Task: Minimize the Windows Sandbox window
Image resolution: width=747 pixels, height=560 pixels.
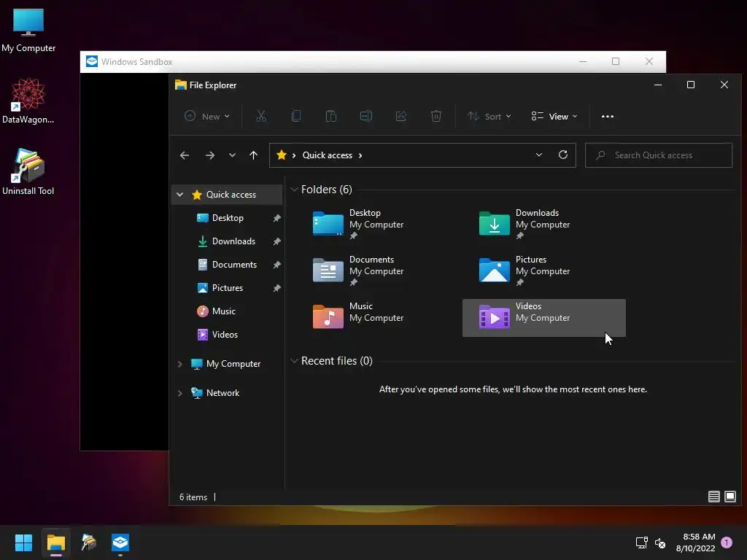Action: (583, 61)
